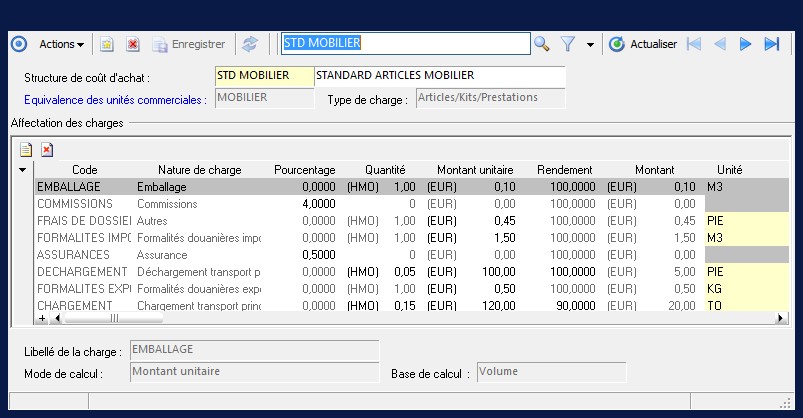Select the FRAIS DE DOSSIEI row
Viewport: 803px width, 418px height.
click(412, 221)
